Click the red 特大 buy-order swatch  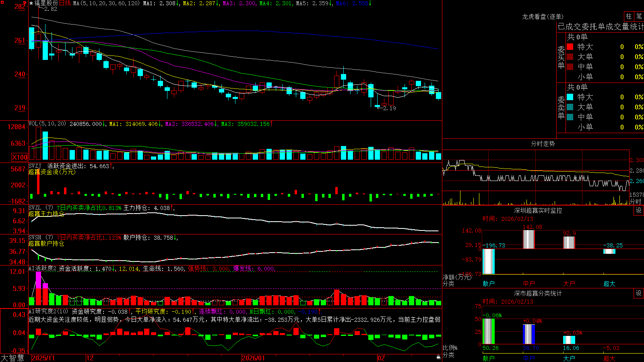570,47
